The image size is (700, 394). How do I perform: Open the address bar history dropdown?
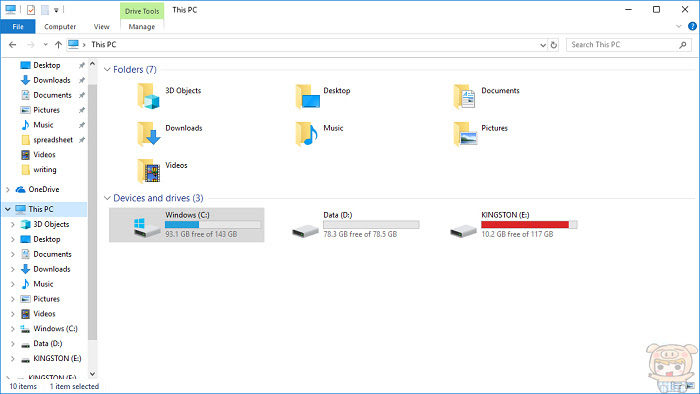click(543, 45)
